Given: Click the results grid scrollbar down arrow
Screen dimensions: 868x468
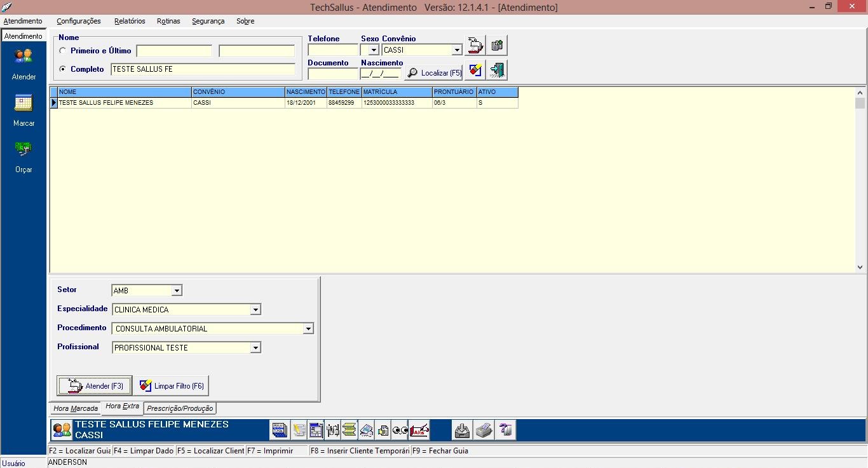Looking at the screenshot, I should [860, 268].
